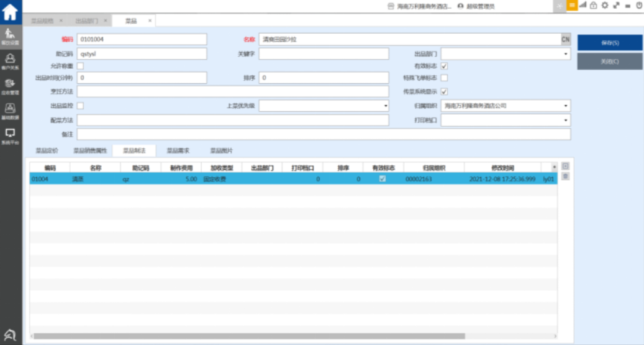Open the 菜品需求 sub-tab
Image resolution: width=644 pixels, height=345 pixels.
click(x=178, y=151)
